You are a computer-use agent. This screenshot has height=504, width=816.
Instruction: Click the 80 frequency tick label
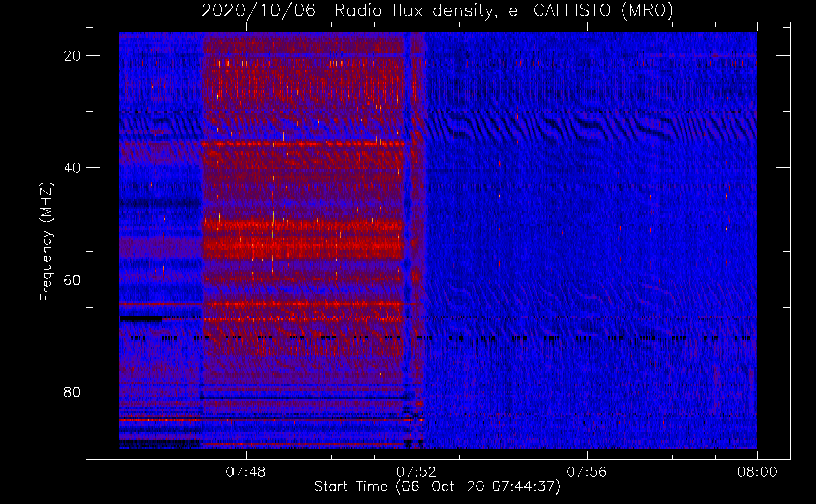coord(73,392)
